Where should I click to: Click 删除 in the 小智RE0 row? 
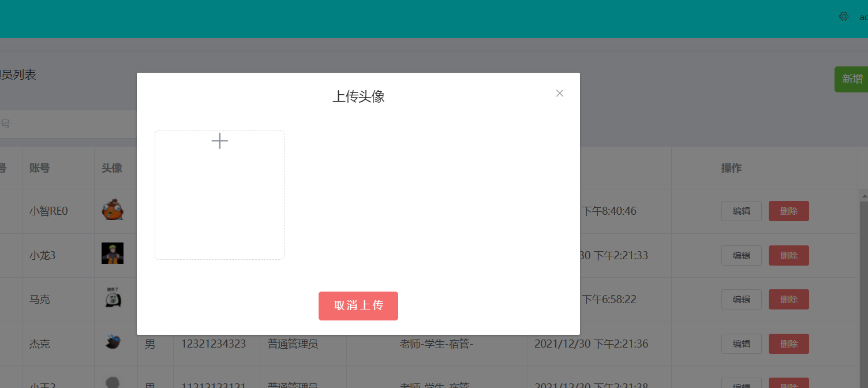pos(788,211)
